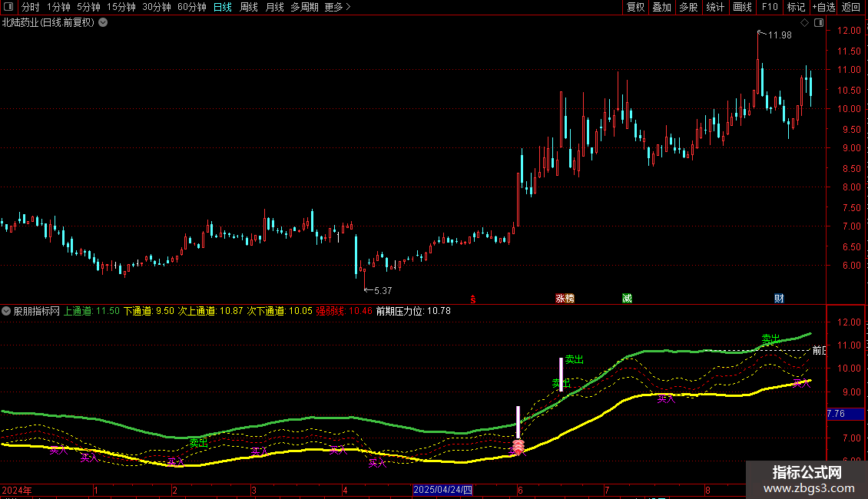Click the 11.98 high price label
Screen dimensions: 868x499
coord(780,35)
